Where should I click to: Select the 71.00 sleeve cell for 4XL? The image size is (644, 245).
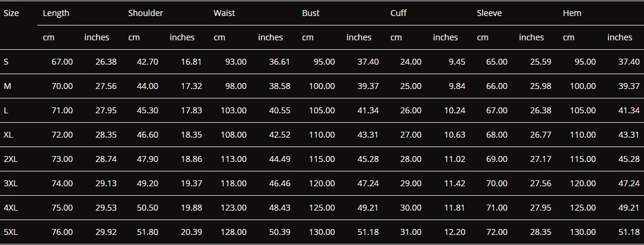pos(496,208)
